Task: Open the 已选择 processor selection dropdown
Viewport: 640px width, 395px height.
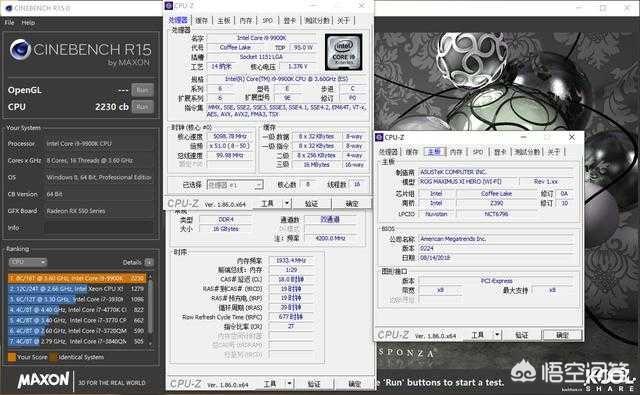Action: (x=235, y=185)
